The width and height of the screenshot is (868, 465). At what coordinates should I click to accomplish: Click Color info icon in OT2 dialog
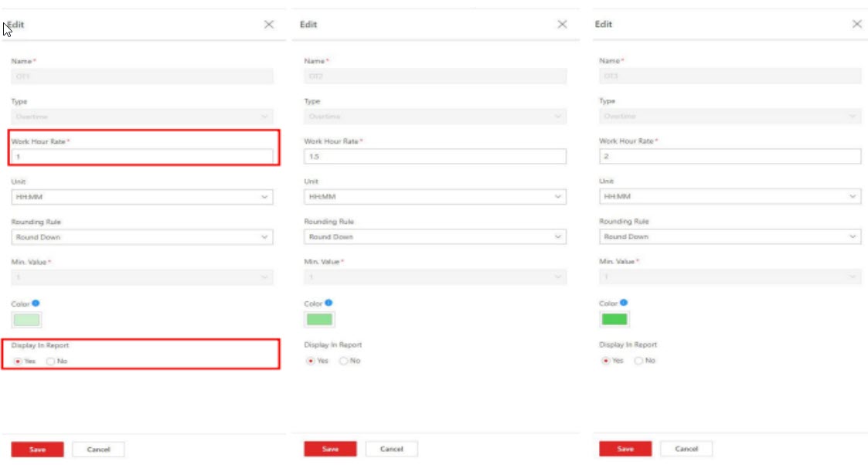[328, 303]
